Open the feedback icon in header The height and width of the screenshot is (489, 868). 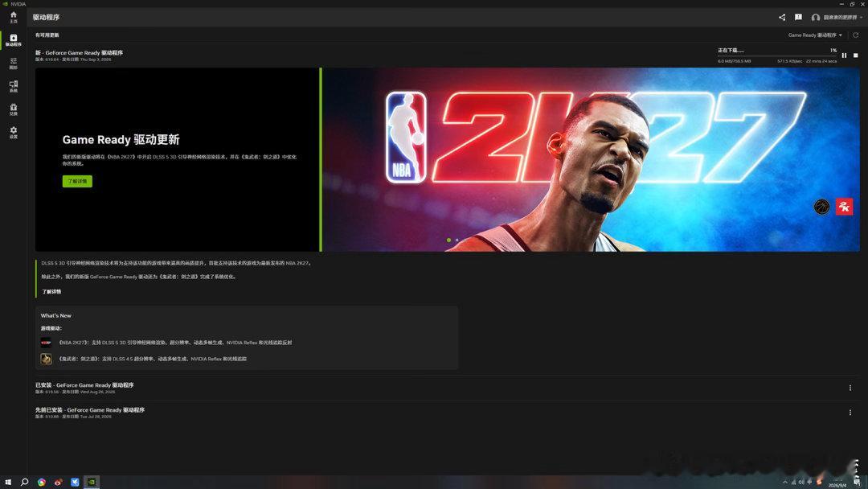pyautogui.click(x=798, y=17)
